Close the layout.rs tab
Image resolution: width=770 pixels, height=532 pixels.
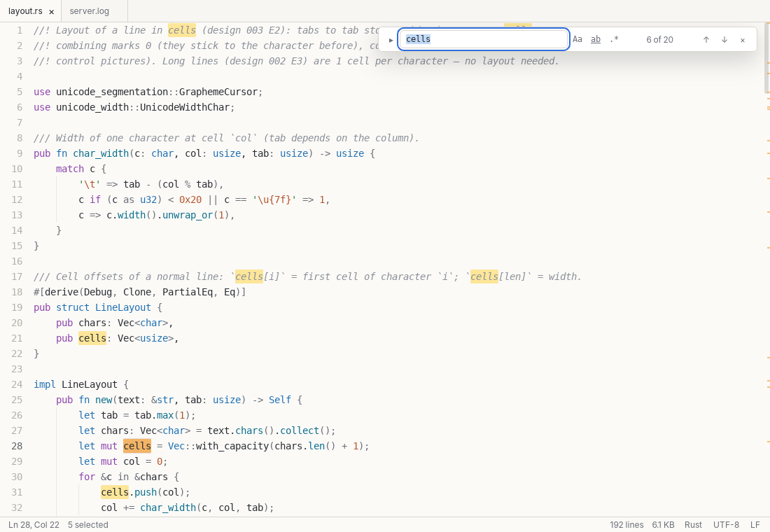[x=52, y=12]
